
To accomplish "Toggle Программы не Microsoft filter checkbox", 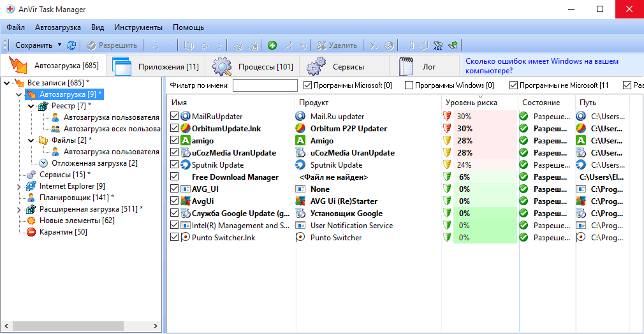I will 513,85.
